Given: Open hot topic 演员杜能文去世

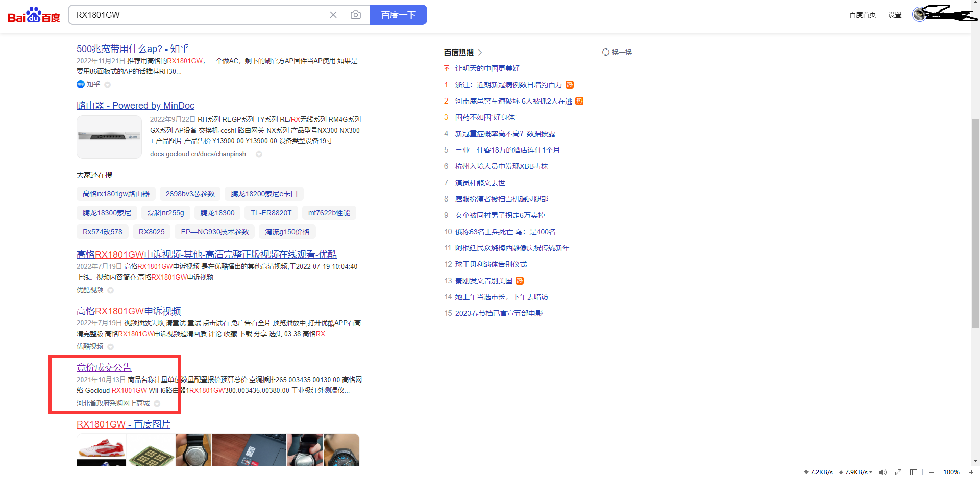Looking at the screenshot, I should click(x=480, y=183).
